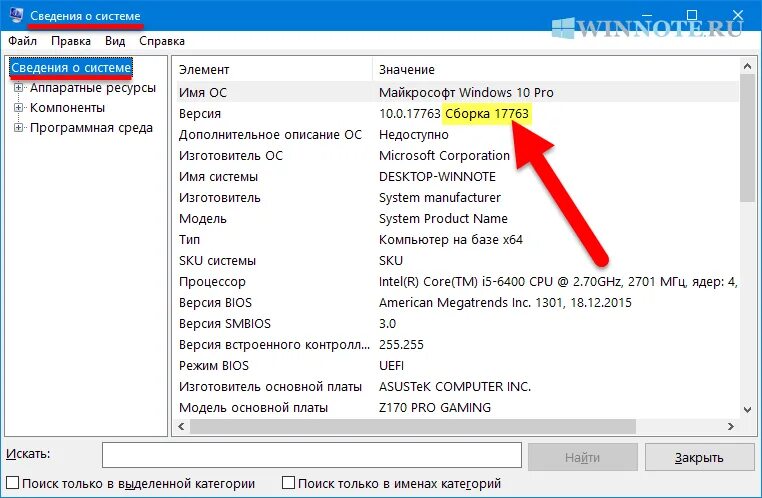Click the System Information title bar icon
Viewport: 762px width, 498px height.
(15, 15)
